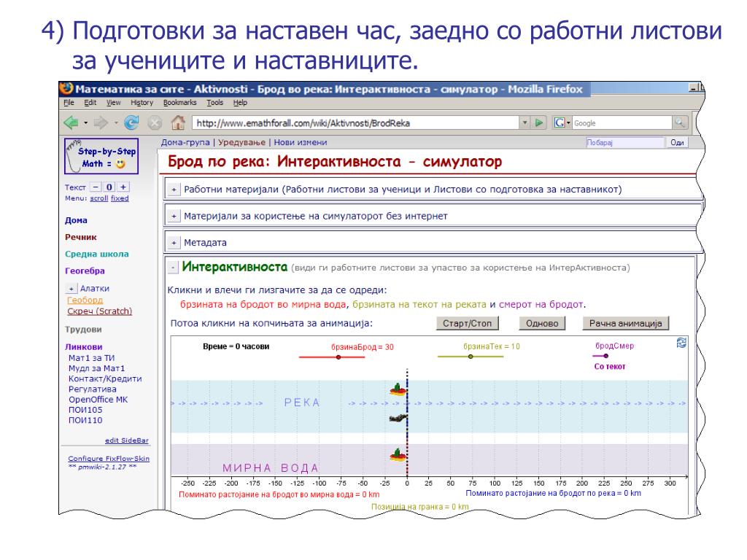Screen dimensions: 747x560
Task: Click the Step-by-Step Math logo
Action: coord(101,156)
